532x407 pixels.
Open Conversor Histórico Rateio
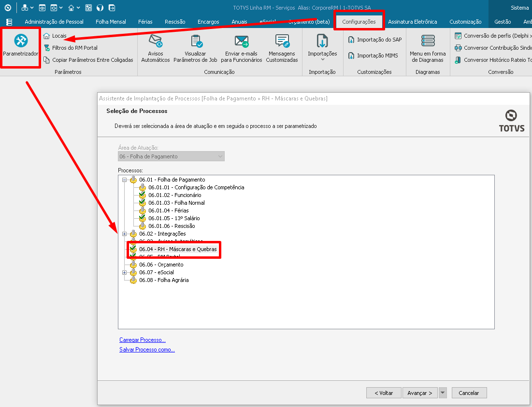tap(493, 60)
